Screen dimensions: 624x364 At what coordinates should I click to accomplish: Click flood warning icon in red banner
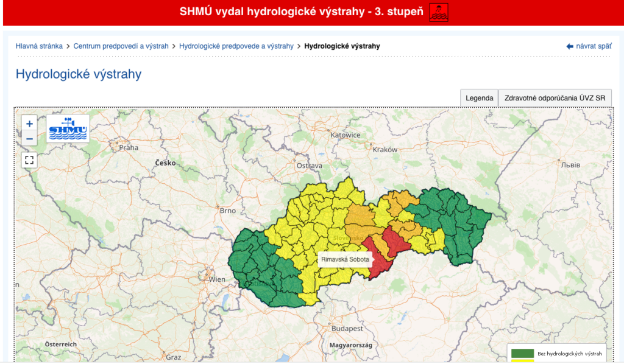pos(438,12)
